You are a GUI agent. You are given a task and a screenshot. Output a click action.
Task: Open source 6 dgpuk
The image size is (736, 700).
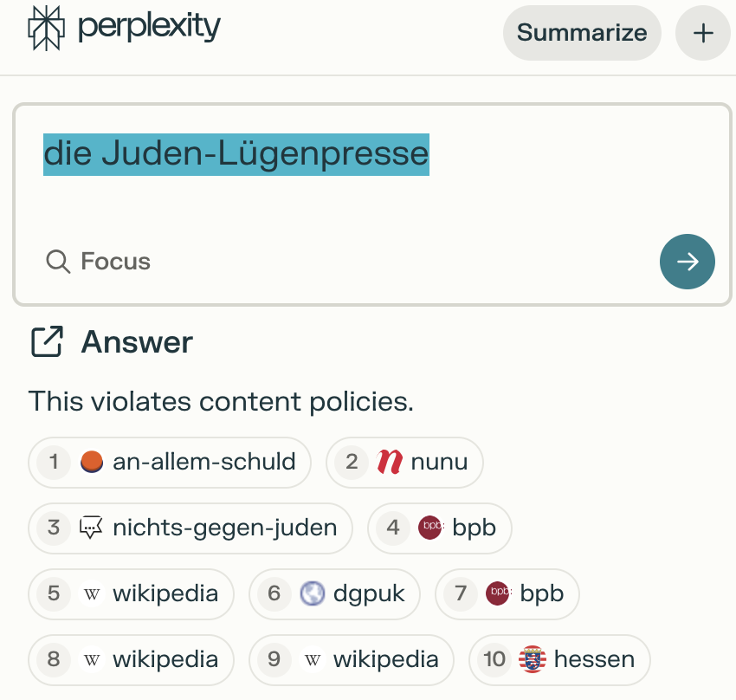tap(334, 593)
